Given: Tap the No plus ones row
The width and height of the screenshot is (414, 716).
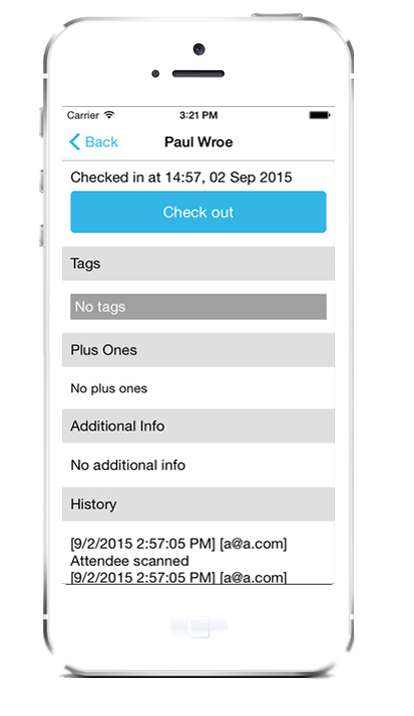Looking at the screenshot, I should (198, 388).
